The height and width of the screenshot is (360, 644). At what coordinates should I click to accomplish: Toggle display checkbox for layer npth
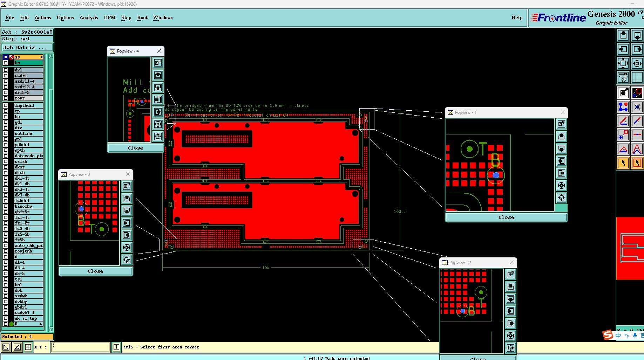click(6, 150)
